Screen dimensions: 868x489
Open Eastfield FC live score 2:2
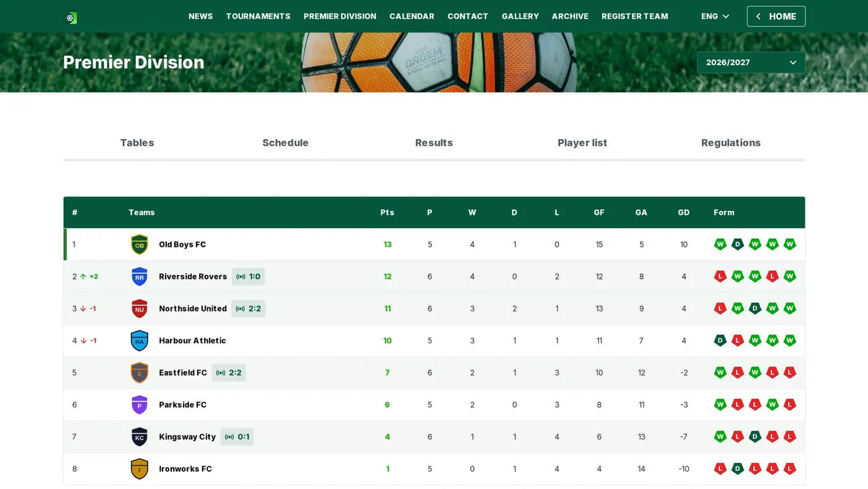coord(229,373)
